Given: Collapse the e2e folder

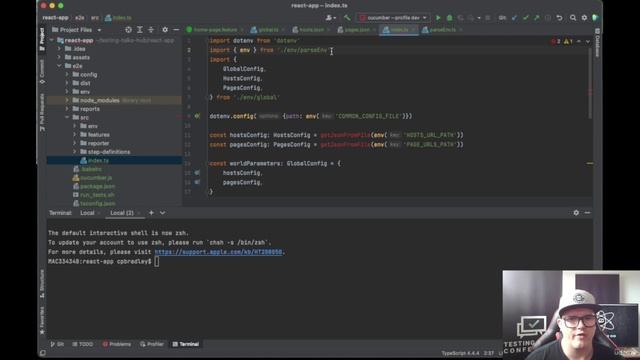Looking at the screenshot, I should coord(60,66).
